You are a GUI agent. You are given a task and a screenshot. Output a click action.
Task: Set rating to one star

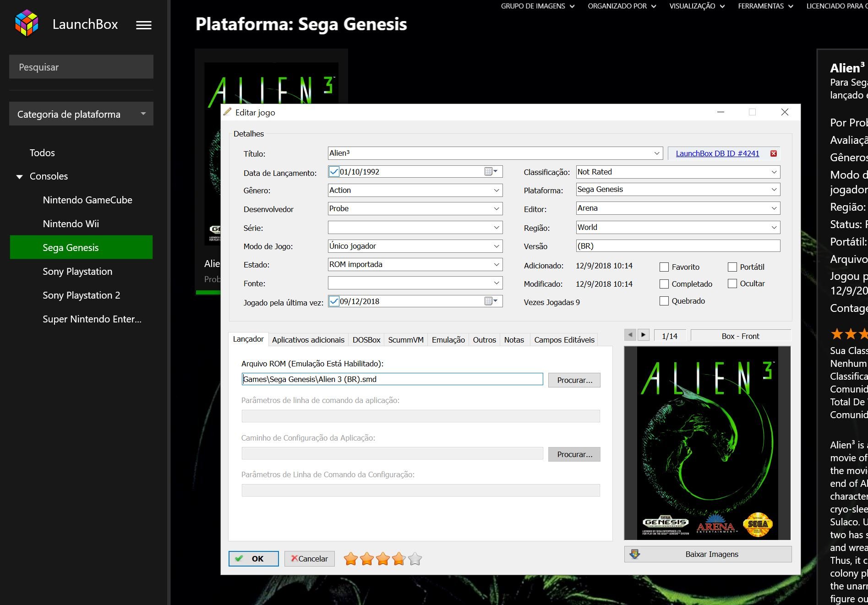[351, 559]
